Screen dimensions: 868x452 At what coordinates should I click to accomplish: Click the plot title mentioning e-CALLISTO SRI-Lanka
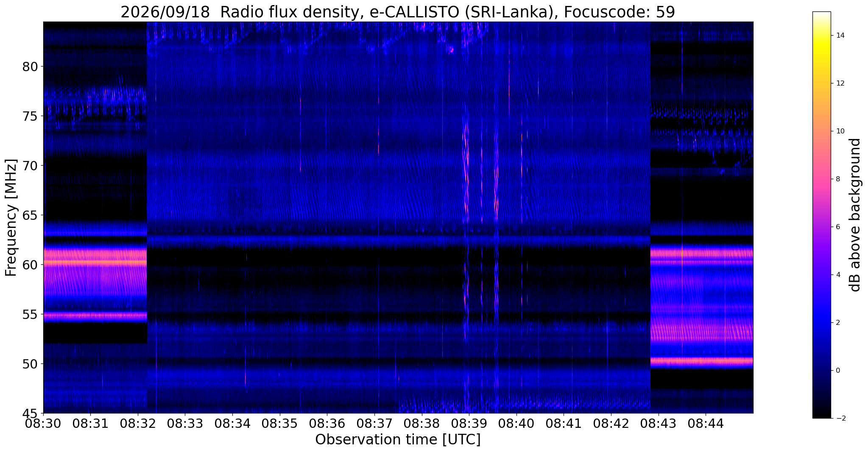point(398,12)
